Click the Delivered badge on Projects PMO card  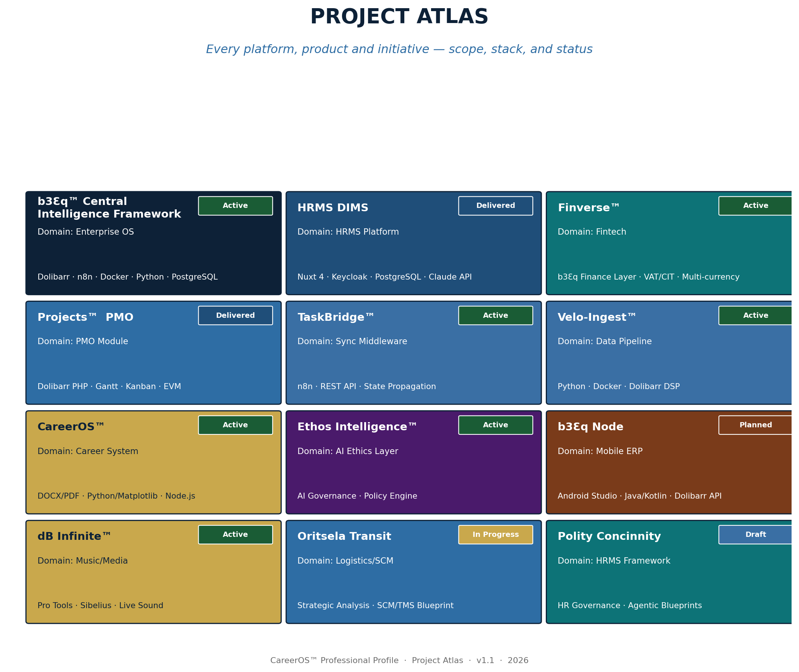click(235, 316)
